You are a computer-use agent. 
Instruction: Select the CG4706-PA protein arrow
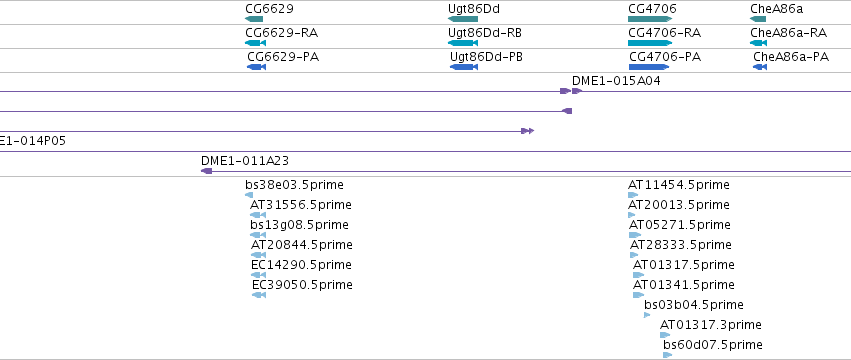click(649, 67)
